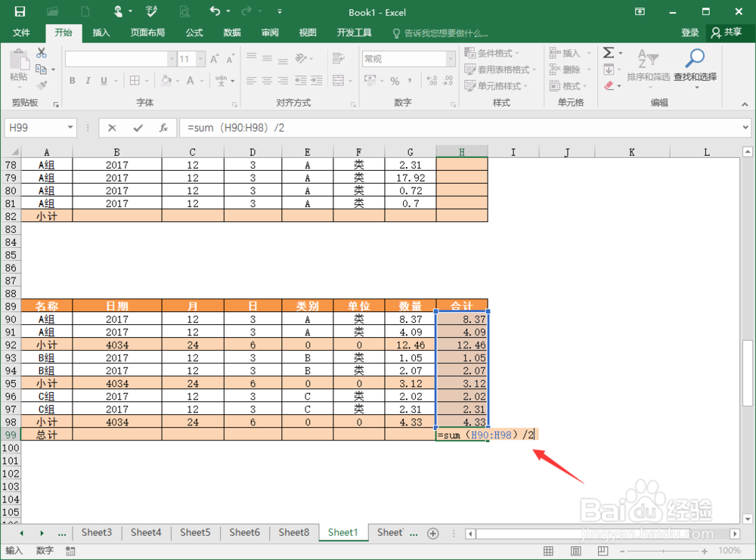Click the Fill Color bucket icon
The height and width of the screenshot is (560, 756).
tap(166, 80)
